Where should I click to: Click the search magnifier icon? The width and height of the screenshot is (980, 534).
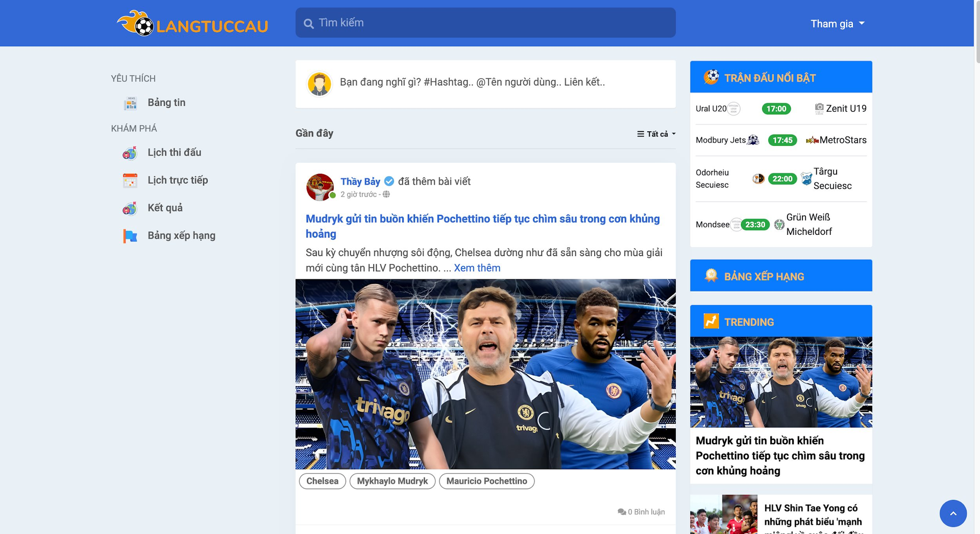[x=309, y=22]
